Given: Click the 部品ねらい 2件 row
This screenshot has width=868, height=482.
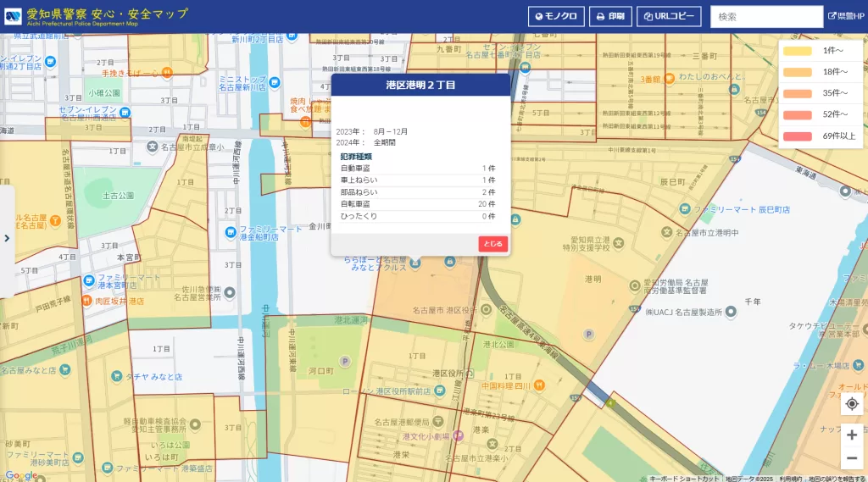Looking at the screenshot, I should click(x=417, y=192).
